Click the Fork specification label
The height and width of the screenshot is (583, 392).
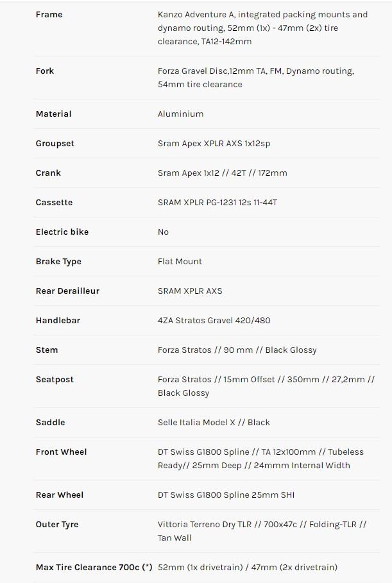45,71
